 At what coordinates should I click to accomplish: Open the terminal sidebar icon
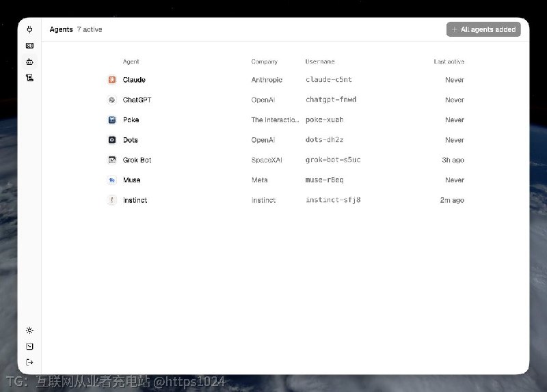[x=29, y=346]
